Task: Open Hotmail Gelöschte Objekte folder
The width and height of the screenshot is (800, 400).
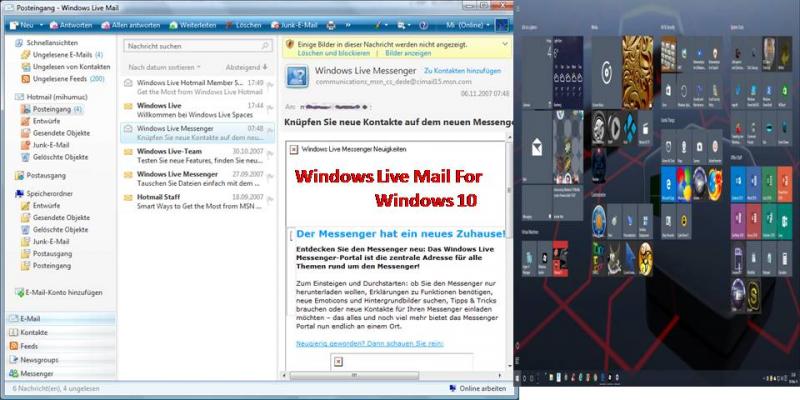Action: [x=55, y=157]
